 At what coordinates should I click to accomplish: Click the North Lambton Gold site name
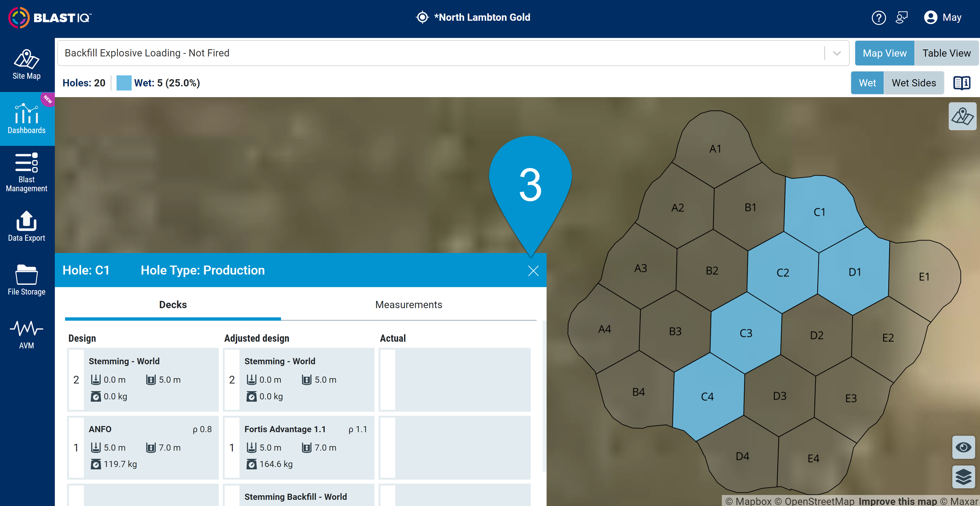pos(482,18)
